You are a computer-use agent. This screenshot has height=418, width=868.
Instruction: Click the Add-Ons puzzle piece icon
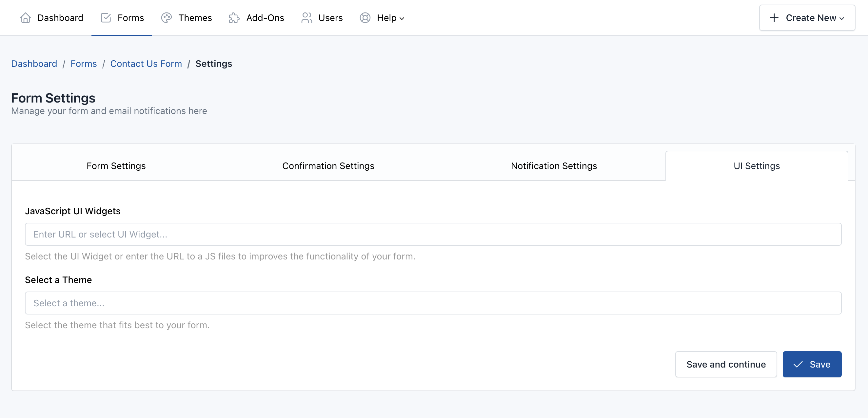[x=234, y=17]
